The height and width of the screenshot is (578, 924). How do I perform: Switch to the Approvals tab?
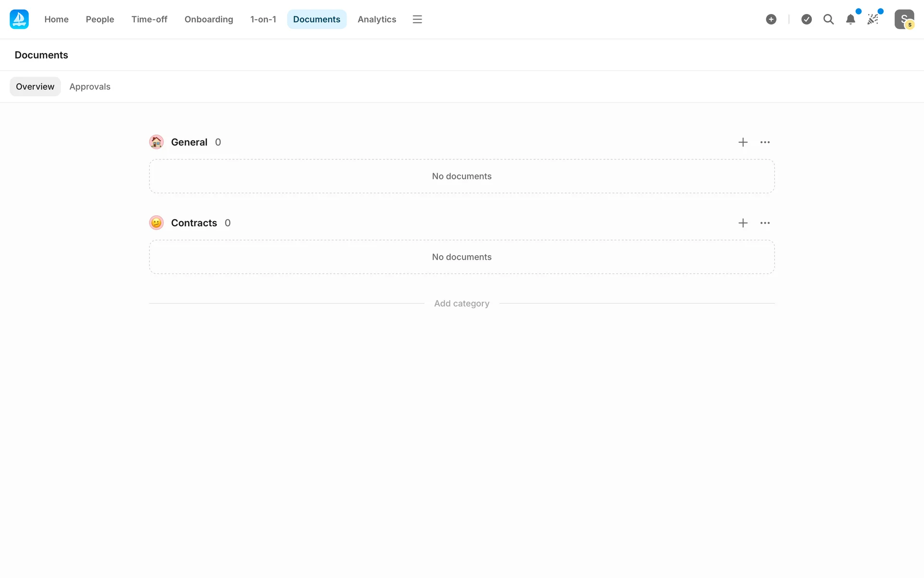[90, 87]
